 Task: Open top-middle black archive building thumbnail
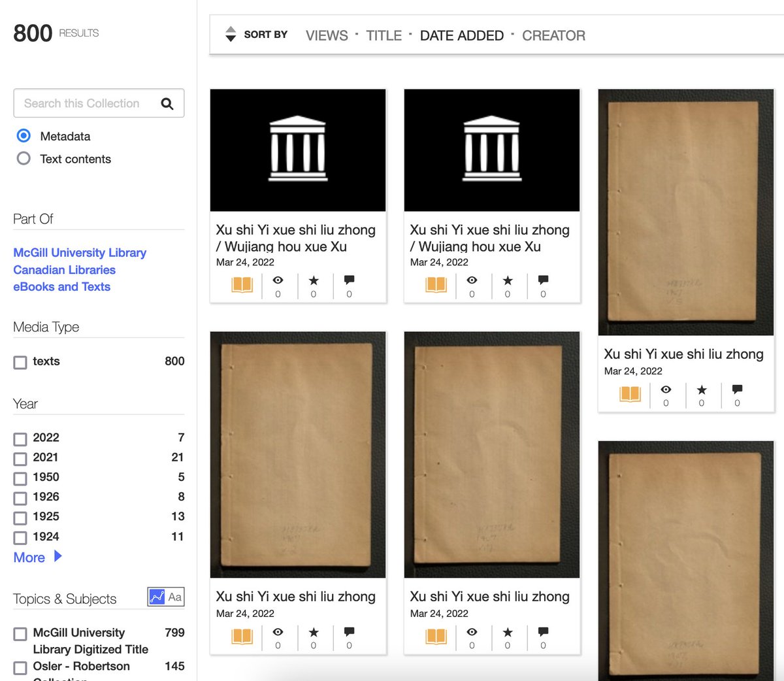tap(492, 150)
